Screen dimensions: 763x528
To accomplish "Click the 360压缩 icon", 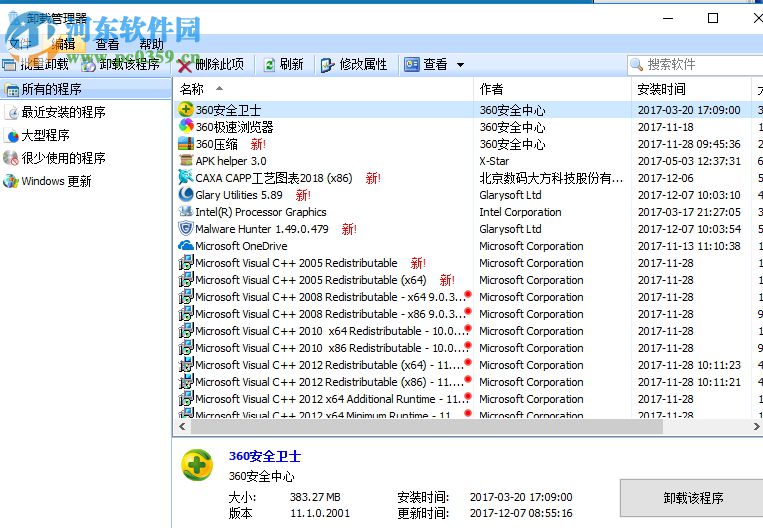I will pyautogui.click(x=186, y=144).
